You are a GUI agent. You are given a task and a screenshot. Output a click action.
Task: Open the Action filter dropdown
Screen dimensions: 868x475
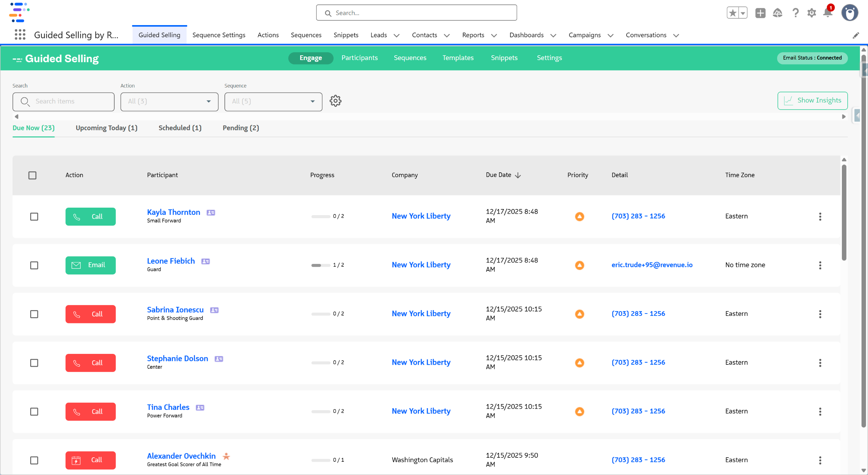pos(169,101)
